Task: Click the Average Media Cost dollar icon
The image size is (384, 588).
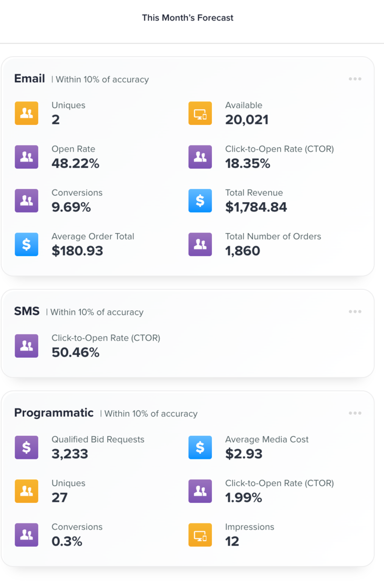Action: pyautogui.click(x=200, y=447)
